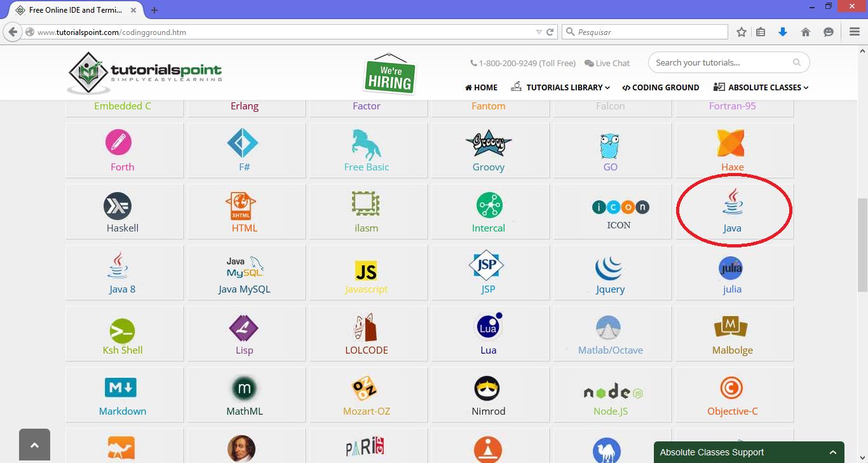Open the Forth coding environment icon

click(x=118, y=142)
